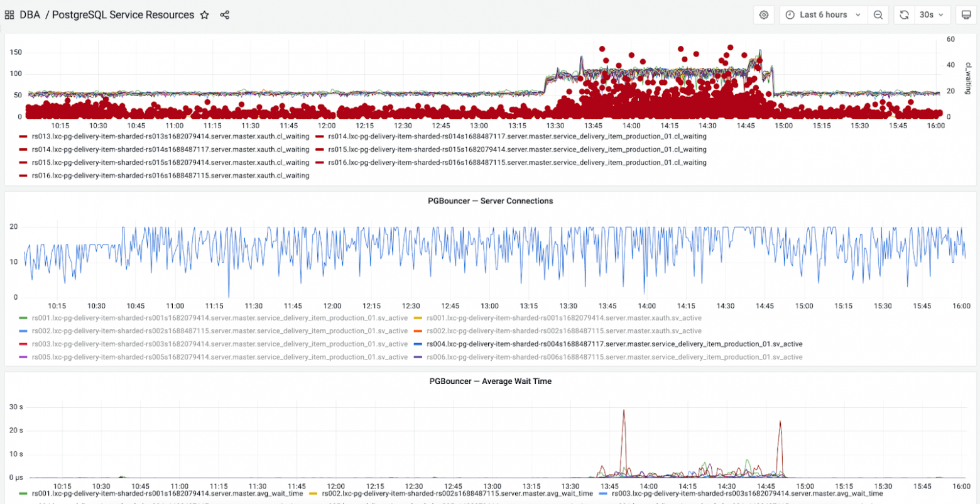Expand the Last 6 hours time picker
The width and height of the screenshot is (980, 504).
(823, 15)
